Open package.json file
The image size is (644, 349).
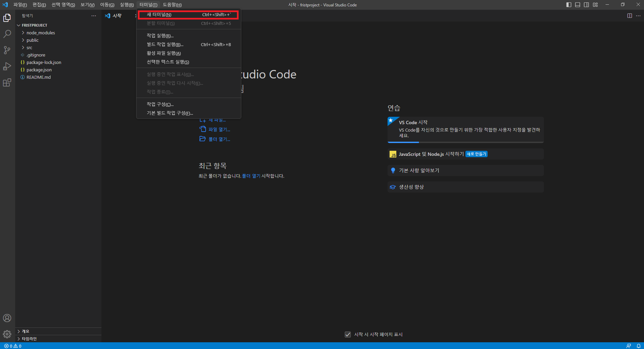pos(58,70)
